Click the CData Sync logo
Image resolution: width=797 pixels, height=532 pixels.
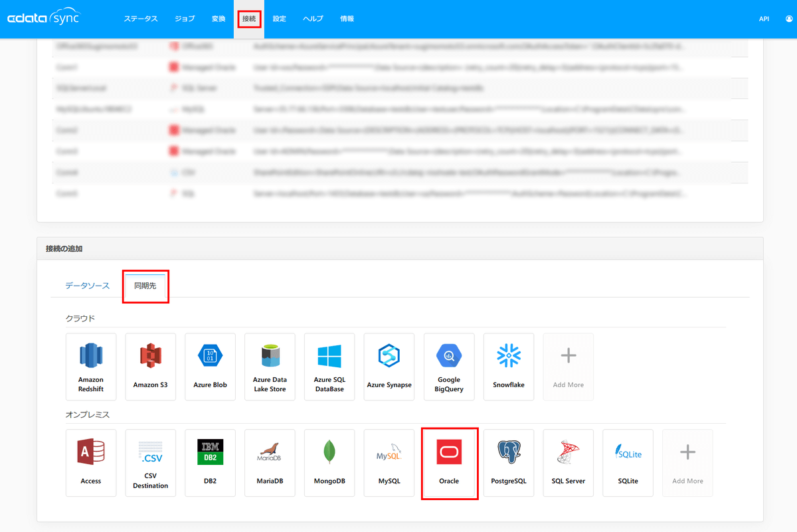point(43,19)
